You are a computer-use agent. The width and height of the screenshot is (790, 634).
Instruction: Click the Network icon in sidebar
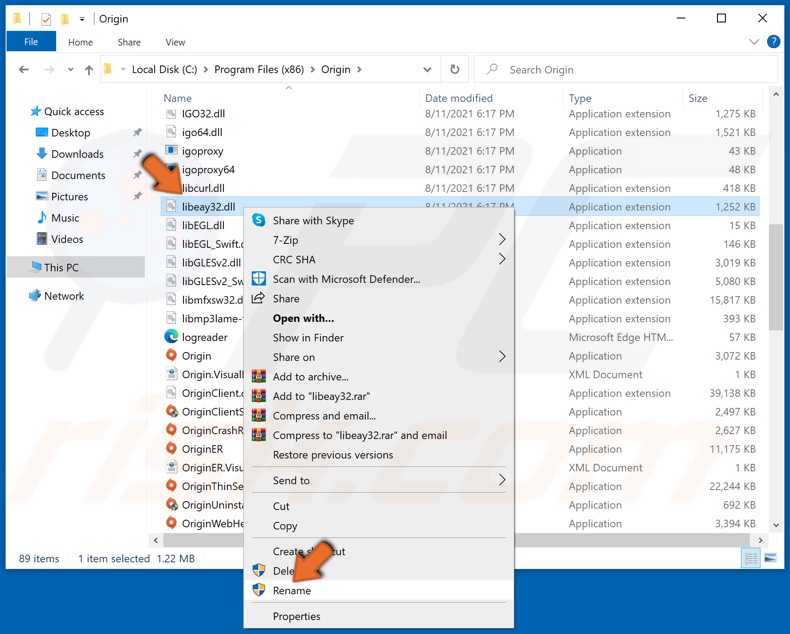35,296
